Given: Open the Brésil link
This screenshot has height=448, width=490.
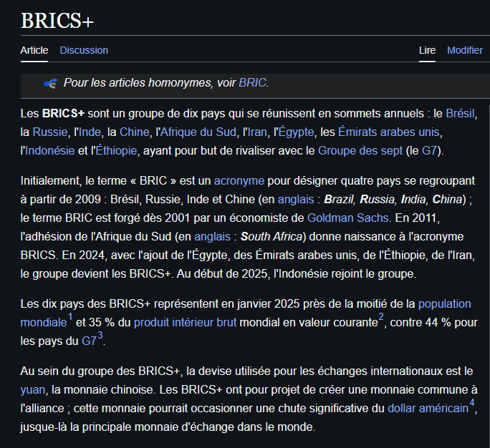Looking at the screenshot, I should (460, 113).
